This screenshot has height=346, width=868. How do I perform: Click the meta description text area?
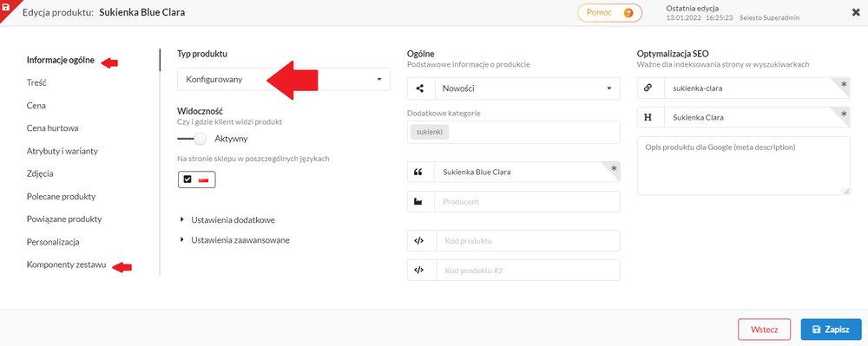point(744,166)
